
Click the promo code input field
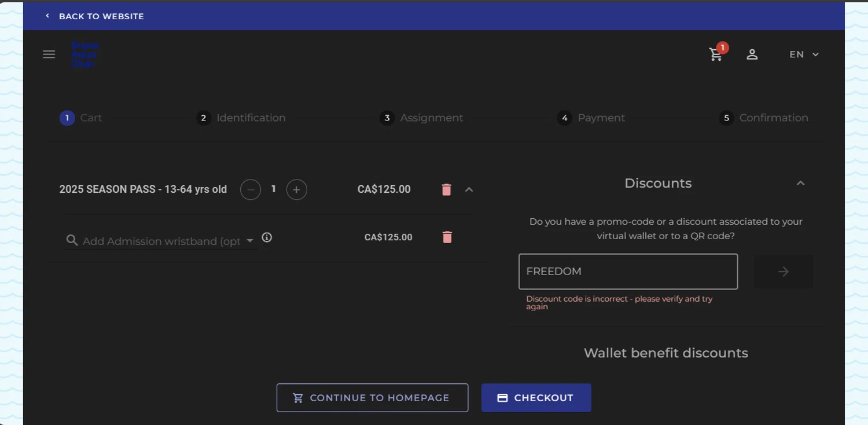pos(628,272)
